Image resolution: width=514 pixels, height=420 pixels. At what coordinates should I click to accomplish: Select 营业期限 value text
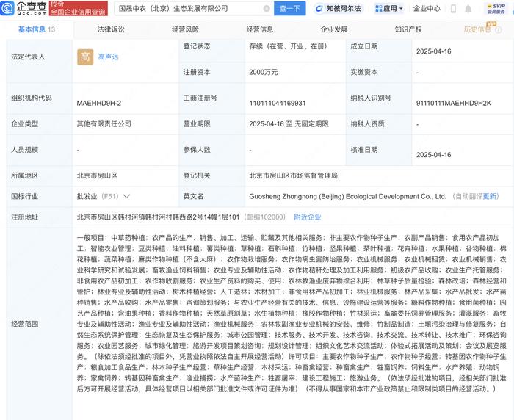(x=289, y=124)
